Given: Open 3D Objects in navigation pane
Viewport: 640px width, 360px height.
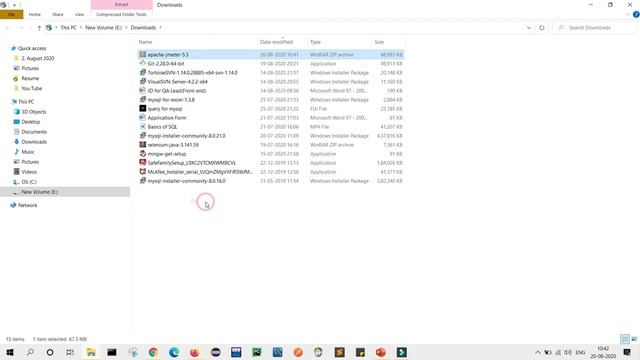Looking at the screenshot, I should 34,112.
